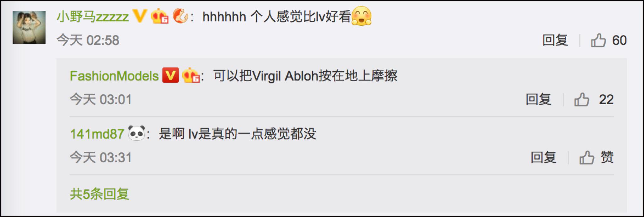Click the 60 like count on top comment
This screenshot has width=644, height=217.
pyautogui.click(x=619, y=40)
